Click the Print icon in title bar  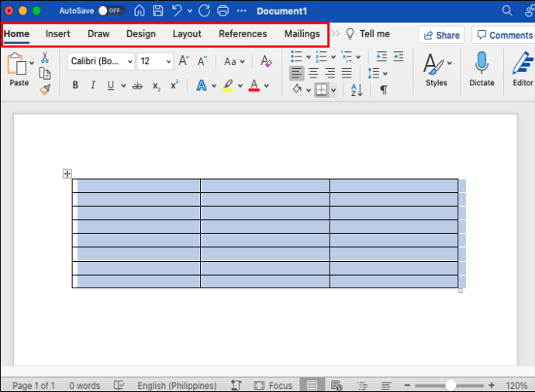[223, 11]
